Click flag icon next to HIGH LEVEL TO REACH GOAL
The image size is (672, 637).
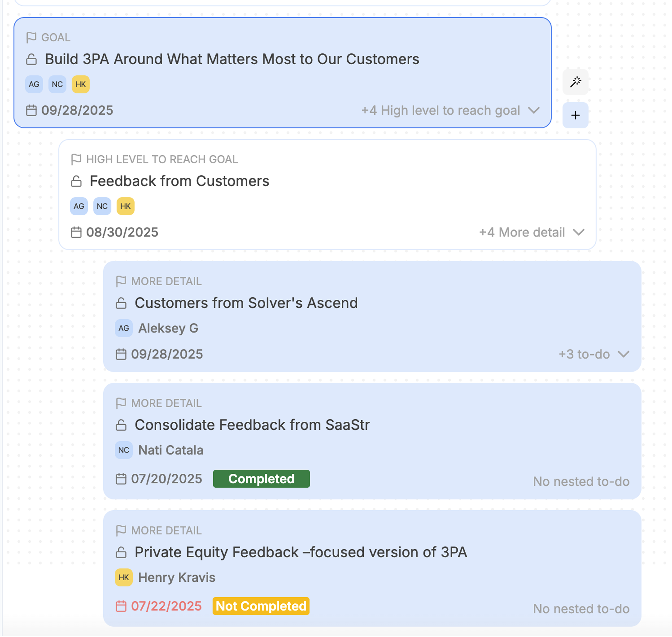coord(76,159)
